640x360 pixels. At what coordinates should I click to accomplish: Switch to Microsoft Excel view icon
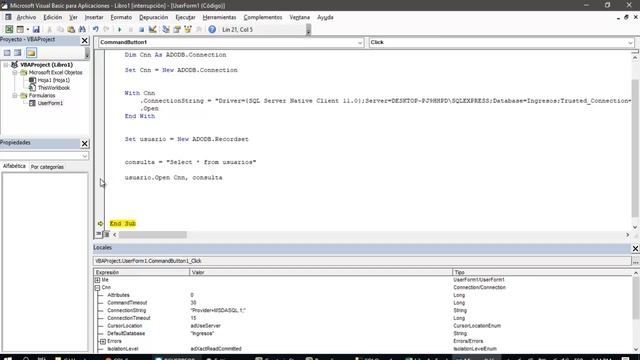click(x=9, y=29)
